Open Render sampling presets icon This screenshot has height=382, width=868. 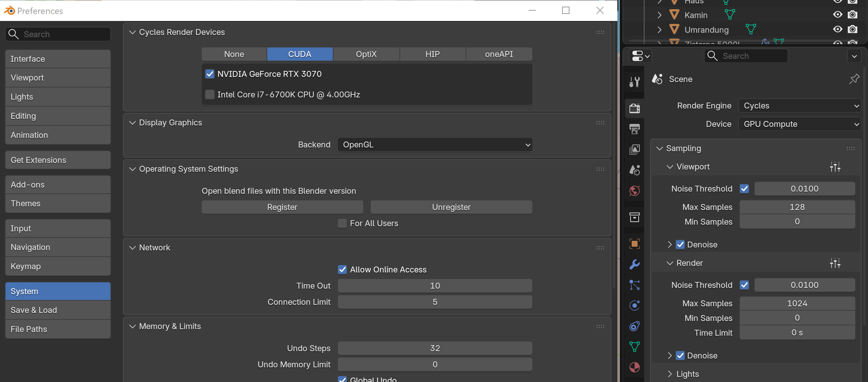(835, 263)
